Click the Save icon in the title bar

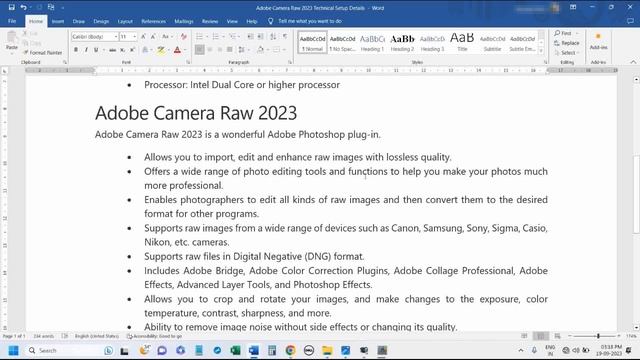click(x=11, y=7)
